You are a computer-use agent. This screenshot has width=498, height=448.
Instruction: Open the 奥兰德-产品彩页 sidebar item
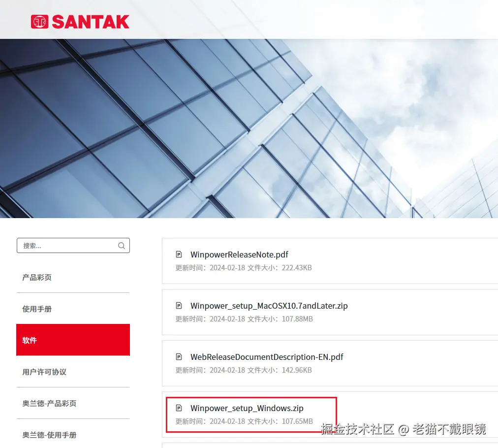click(49, 404)
